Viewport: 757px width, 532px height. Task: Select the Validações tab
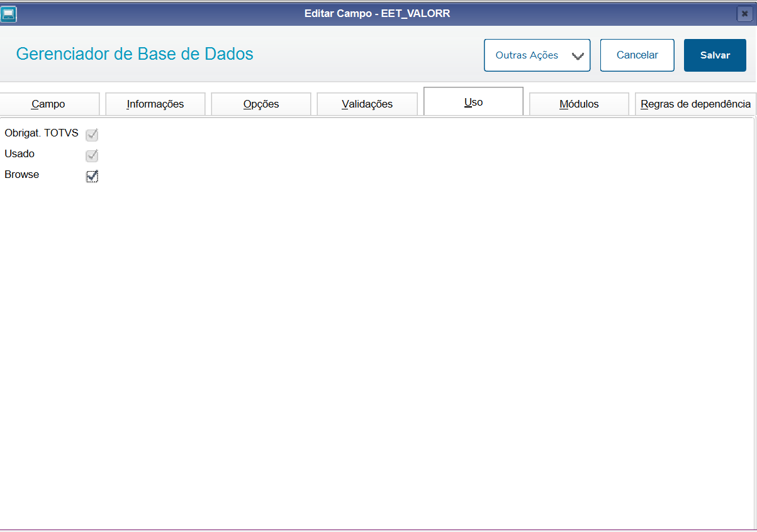click(x=367, y=104)
